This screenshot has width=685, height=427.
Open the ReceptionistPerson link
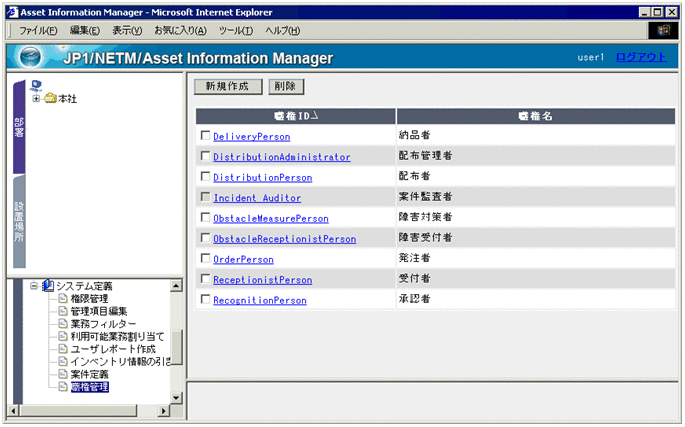tap(263, 280)
